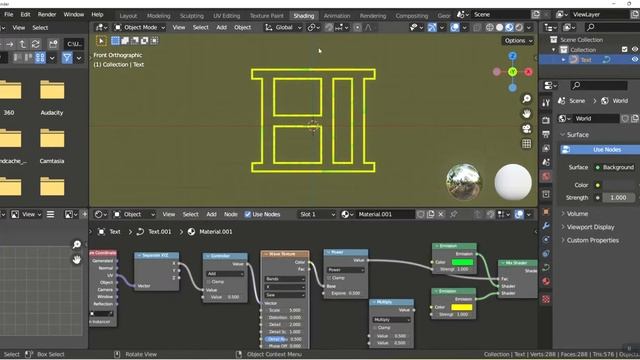640x360 pixels.
Task: Unlink Material.001 with the X icon
Action: coord(441,214)
